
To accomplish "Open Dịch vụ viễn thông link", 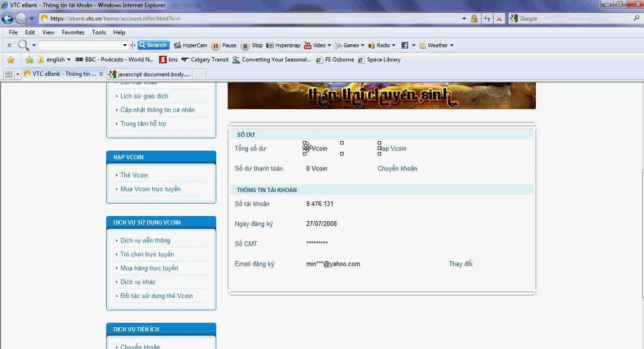I will tap(145, 240).
